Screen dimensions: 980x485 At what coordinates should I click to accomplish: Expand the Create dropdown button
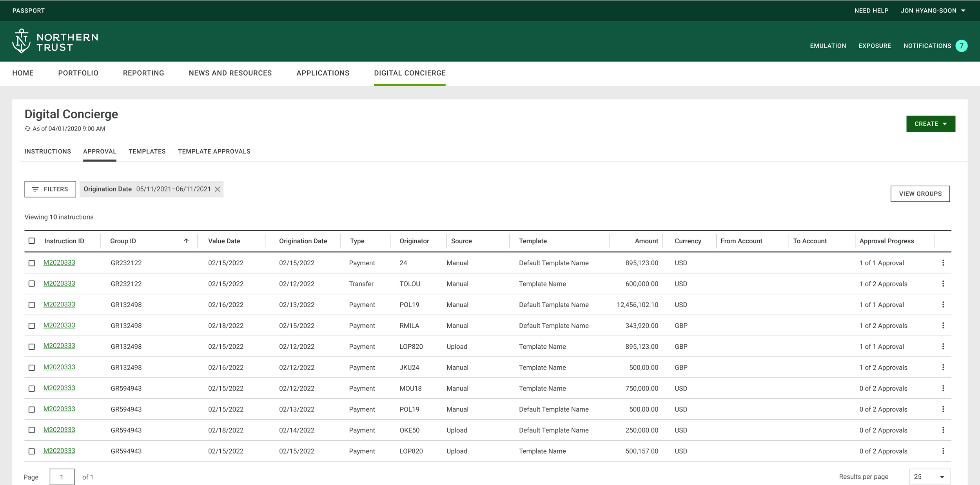[930, 124]
